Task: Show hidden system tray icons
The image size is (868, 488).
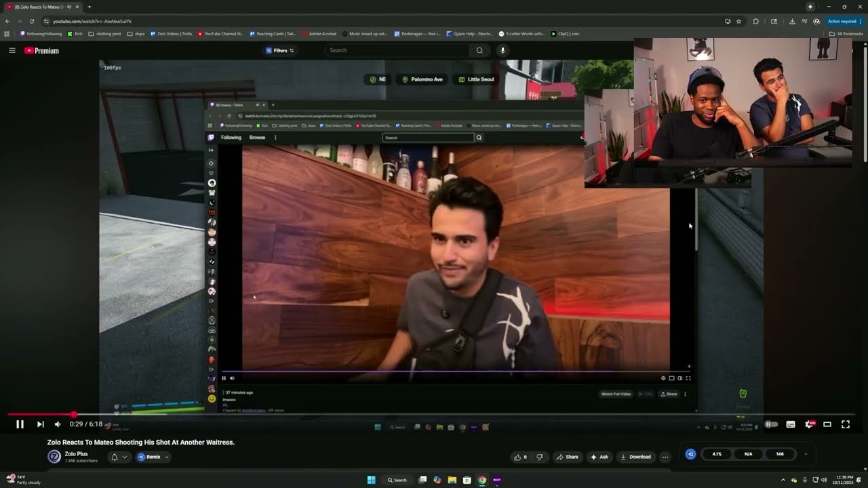Action: click(x=785, y=480)
